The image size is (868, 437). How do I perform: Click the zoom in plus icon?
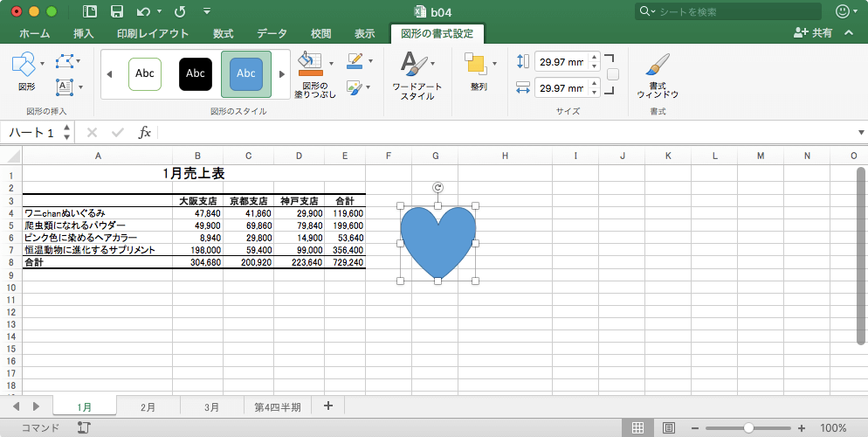pos(801,428)
